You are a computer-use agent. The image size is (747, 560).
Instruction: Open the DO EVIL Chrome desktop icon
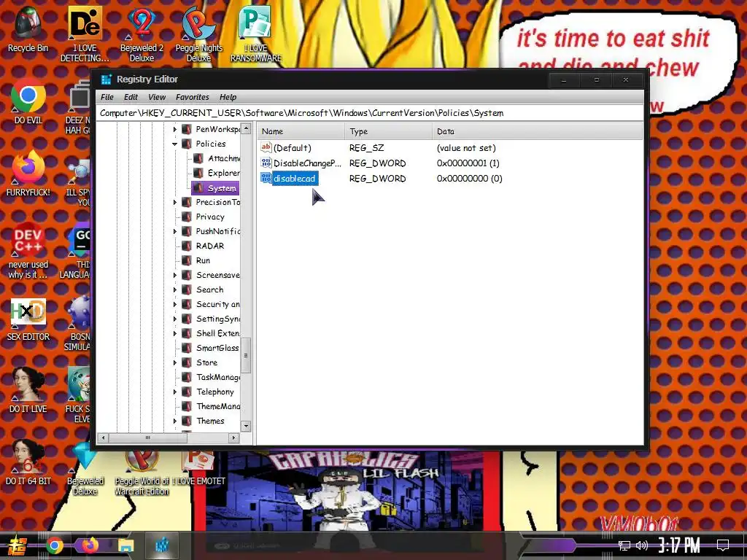[x=28, y=101]
